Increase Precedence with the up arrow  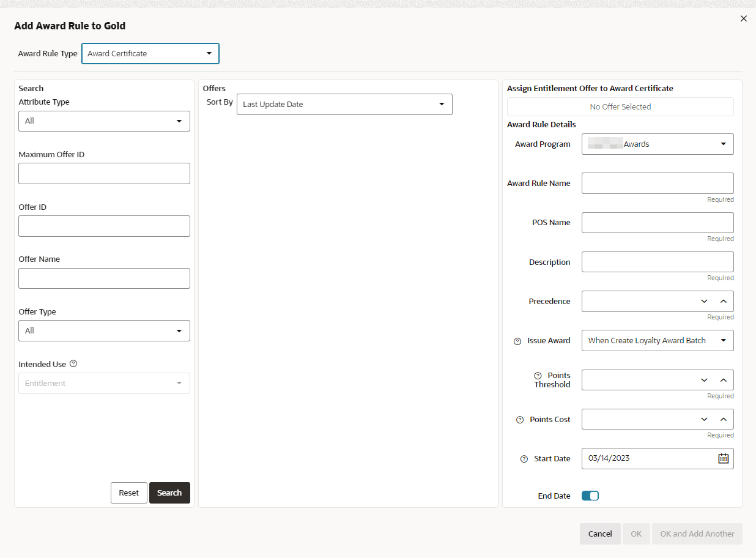[x=723, y=301]
